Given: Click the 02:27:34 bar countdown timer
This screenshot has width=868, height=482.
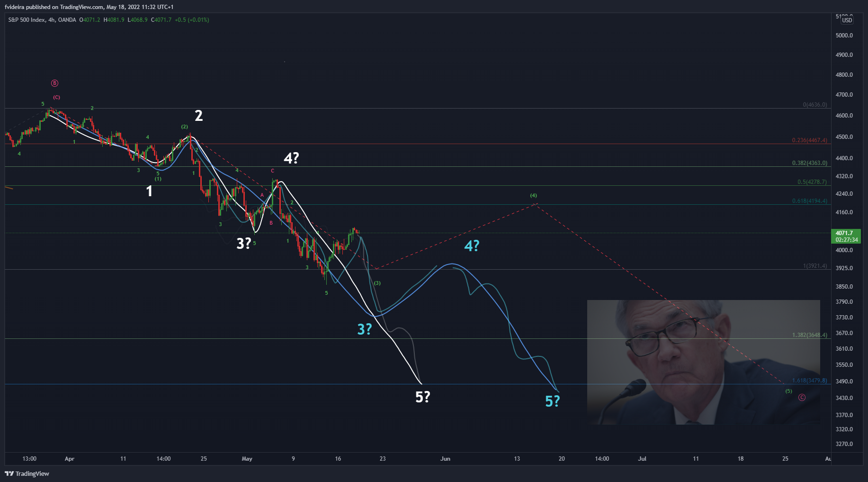Looking at the screenshot, I should pos(847,240).
